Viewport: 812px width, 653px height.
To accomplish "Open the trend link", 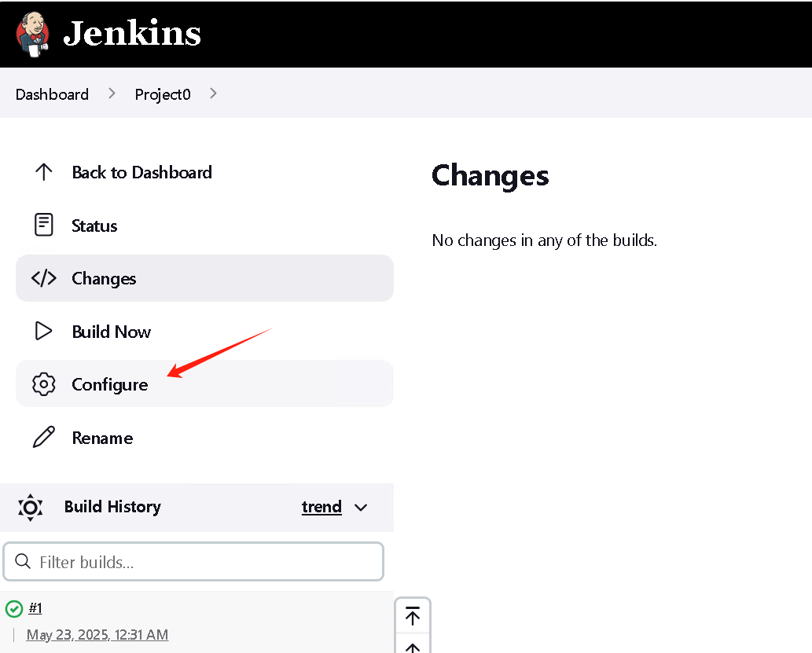I will coord(321,507).
